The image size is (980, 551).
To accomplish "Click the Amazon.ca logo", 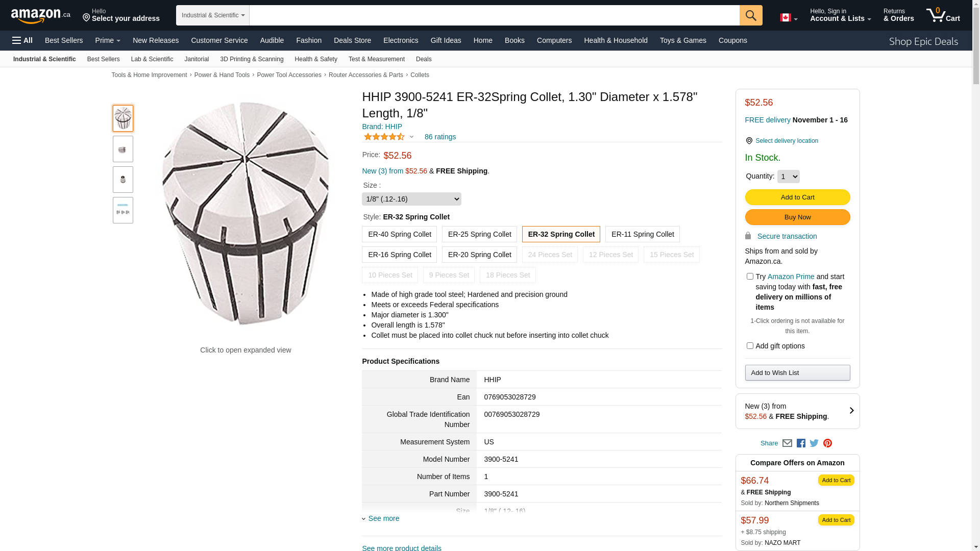I will (x=41, y=16).
